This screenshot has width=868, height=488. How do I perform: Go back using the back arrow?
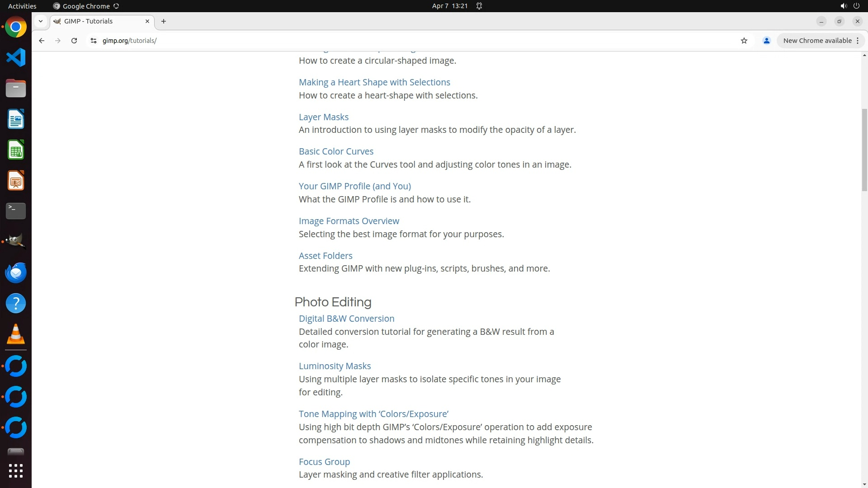pyautogui.click(x=42, y=41)
